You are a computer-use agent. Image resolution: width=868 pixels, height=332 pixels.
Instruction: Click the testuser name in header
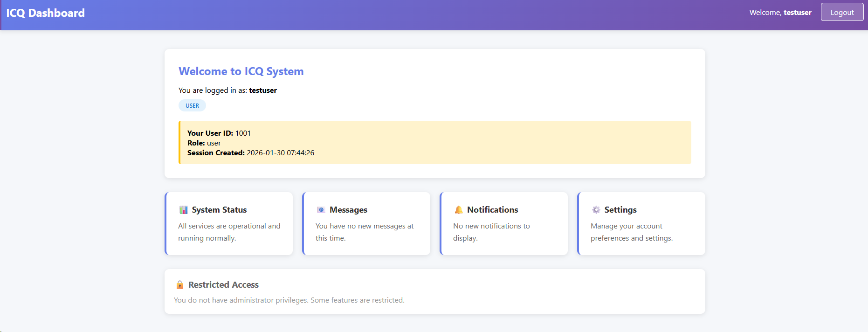click(x=797, y=13)
